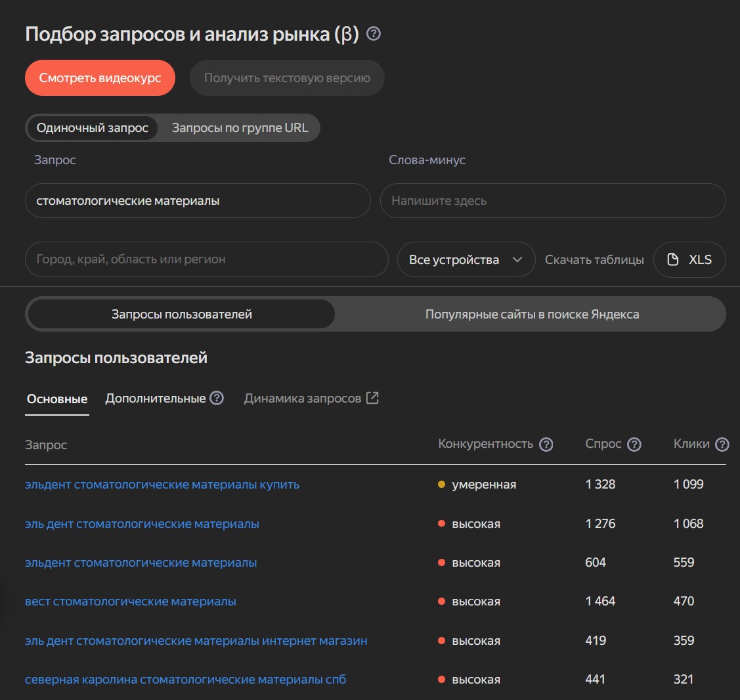Click the XLS export icon
Viewport: 740px width, 700px height.
[689, 259]
